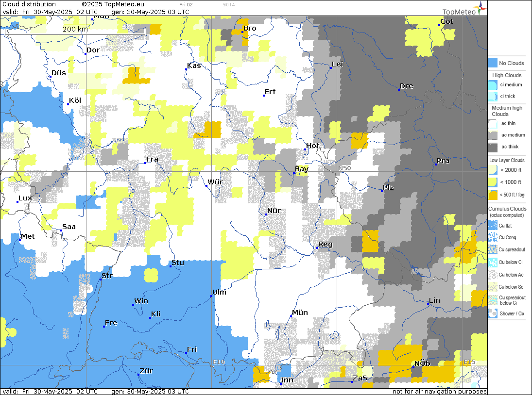Select the ac thin cloud swatch
This screenshot has height=395, width=532.
coord(493,124)
